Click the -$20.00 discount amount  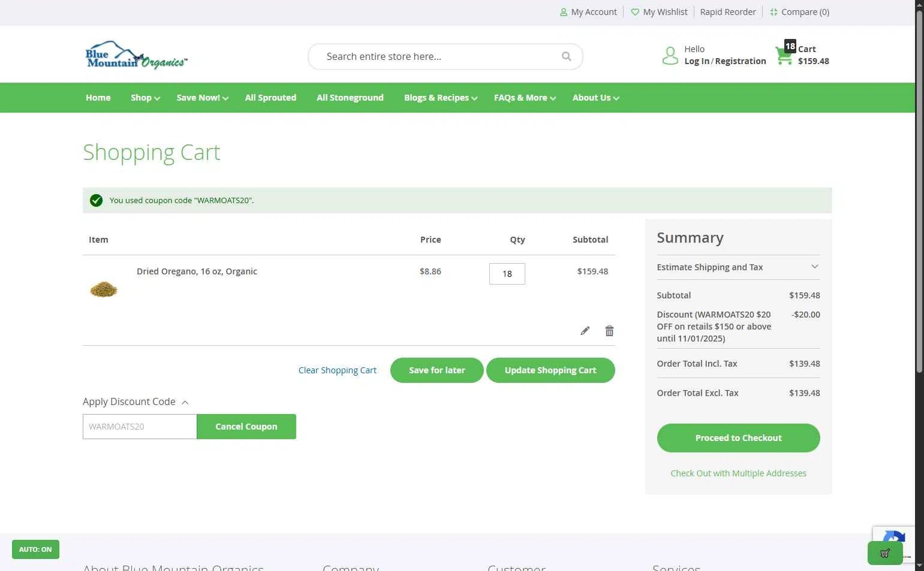pyautogui.click(x=805, y=315)
